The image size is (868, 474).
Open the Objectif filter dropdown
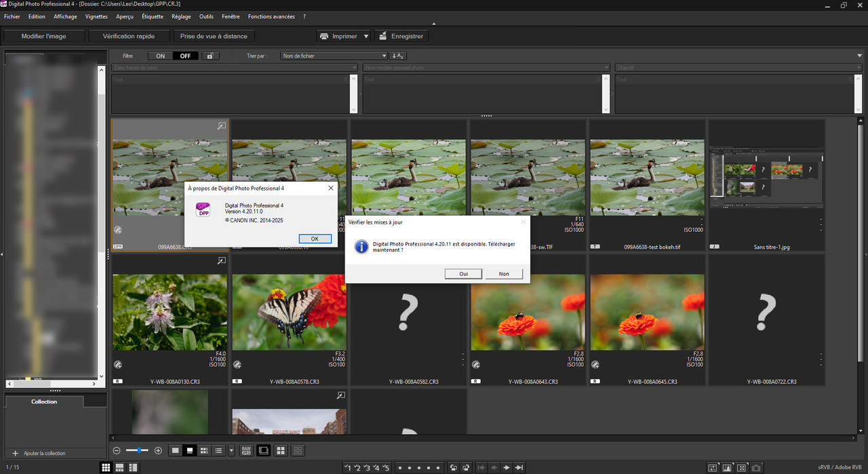coord(738,68)
